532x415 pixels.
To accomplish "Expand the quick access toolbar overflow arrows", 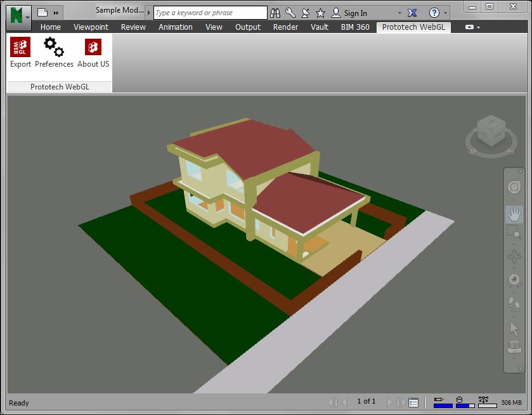I will pos(56,13).
